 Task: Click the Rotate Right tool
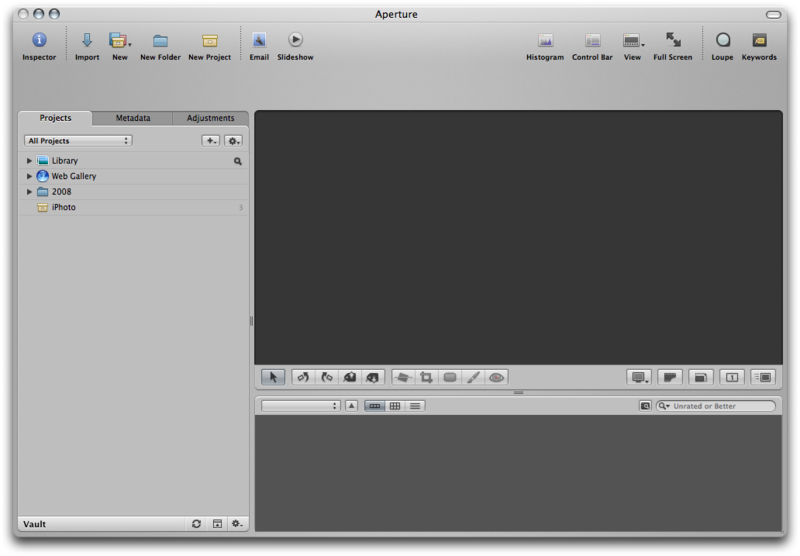[327, 377]
